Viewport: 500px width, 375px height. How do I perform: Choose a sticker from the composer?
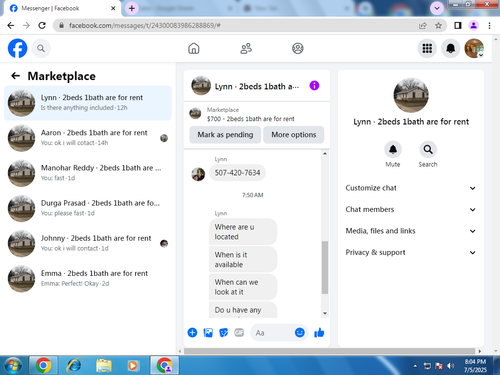(224, 332)
